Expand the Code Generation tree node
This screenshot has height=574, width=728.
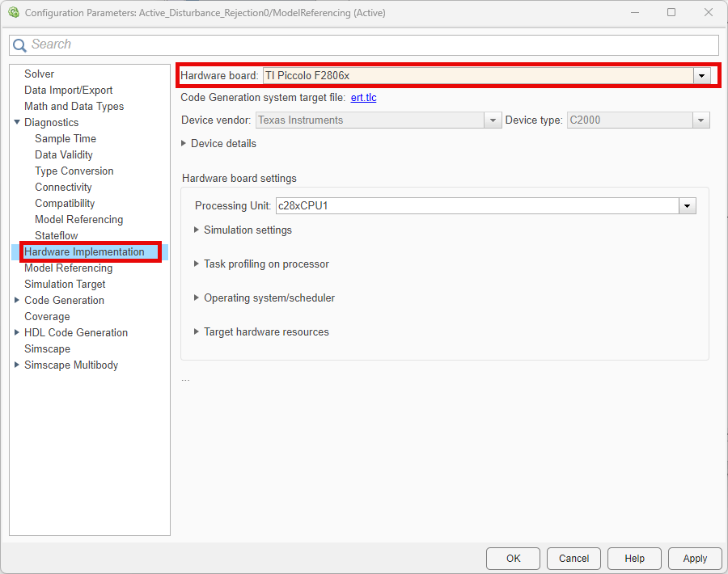[17, 301]
